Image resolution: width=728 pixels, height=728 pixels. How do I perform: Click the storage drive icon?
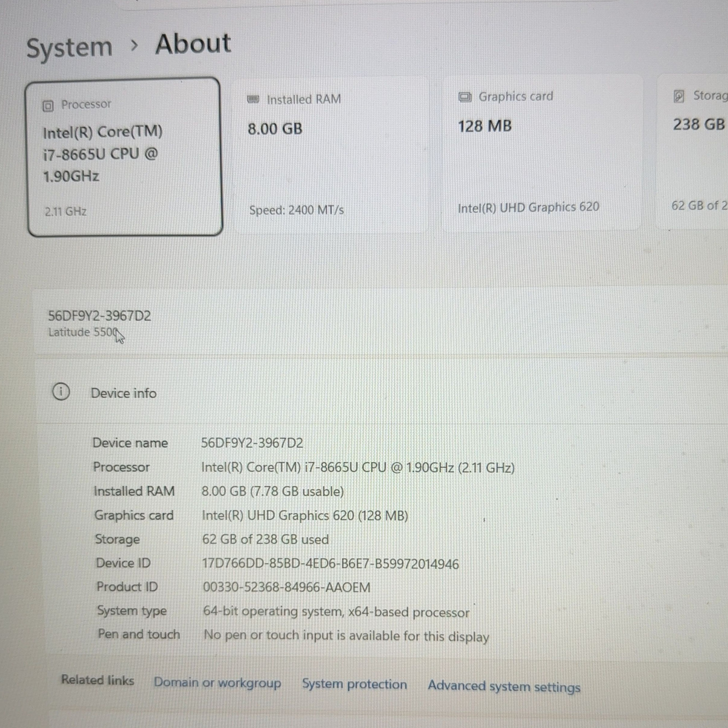pos(678,96)
